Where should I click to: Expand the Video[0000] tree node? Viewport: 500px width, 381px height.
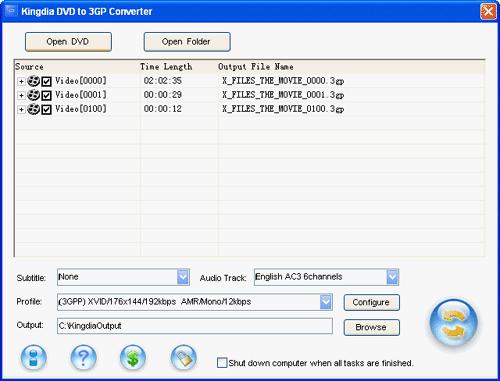pos(21,81)
